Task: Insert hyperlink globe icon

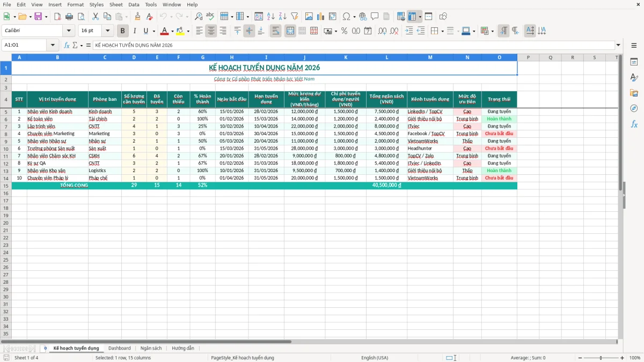Action: point(363,17)
